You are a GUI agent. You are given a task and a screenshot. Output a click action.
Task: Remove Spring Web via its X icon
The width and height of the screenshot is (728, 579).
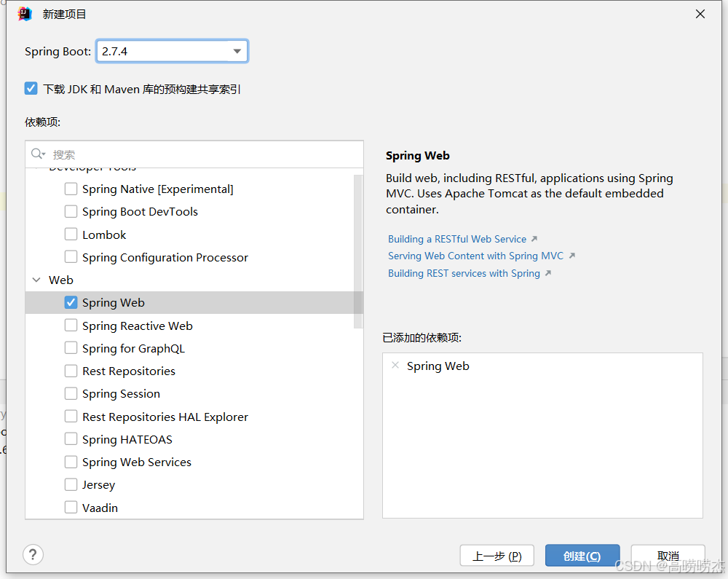point(395,366)
